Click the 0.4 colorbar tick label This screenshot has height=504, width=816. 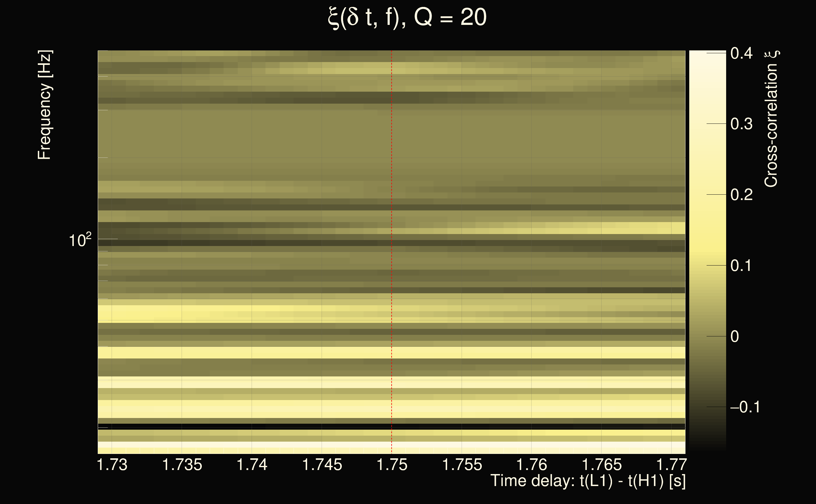coord(741,53)
